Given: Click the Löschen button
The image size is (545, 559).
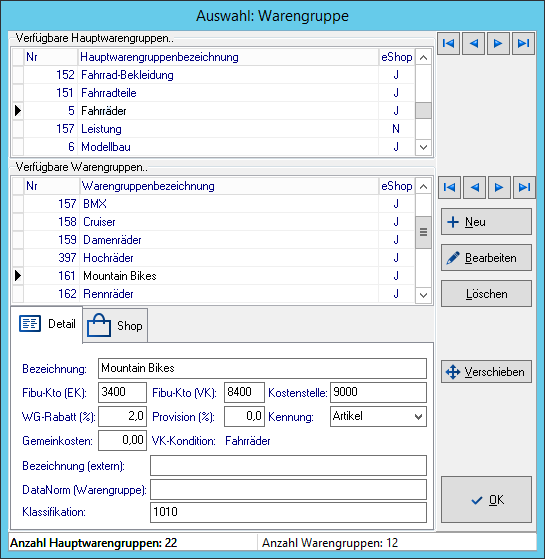Looking at the screenshot, I should click(x=486, y=294).
